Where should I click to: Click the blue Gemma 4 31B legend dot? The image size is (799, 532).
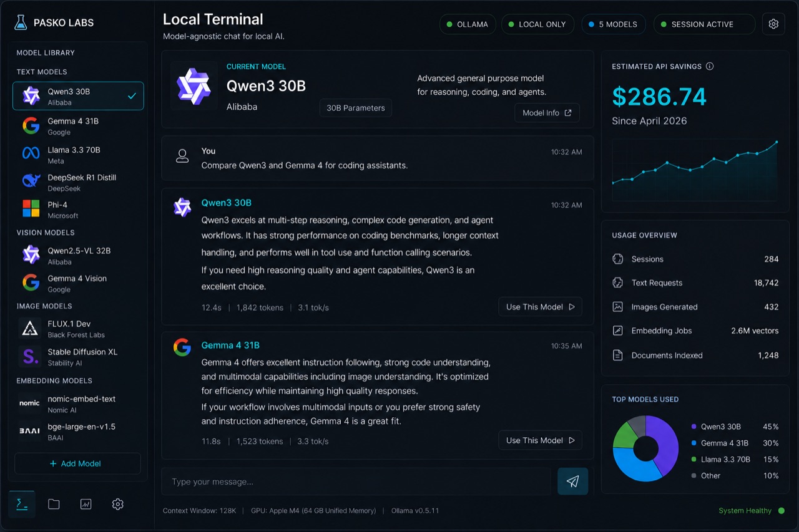[694, 443]
